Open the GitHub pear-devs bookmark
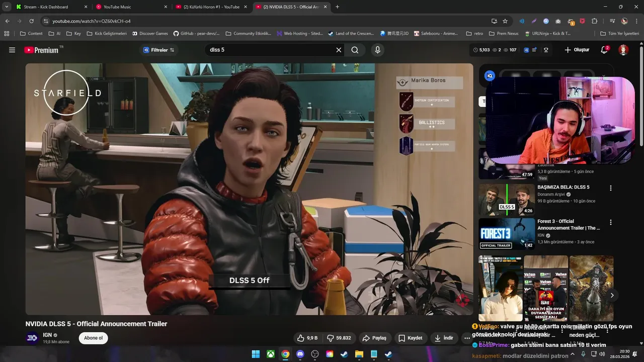644x362 pixels. (197, 34)
